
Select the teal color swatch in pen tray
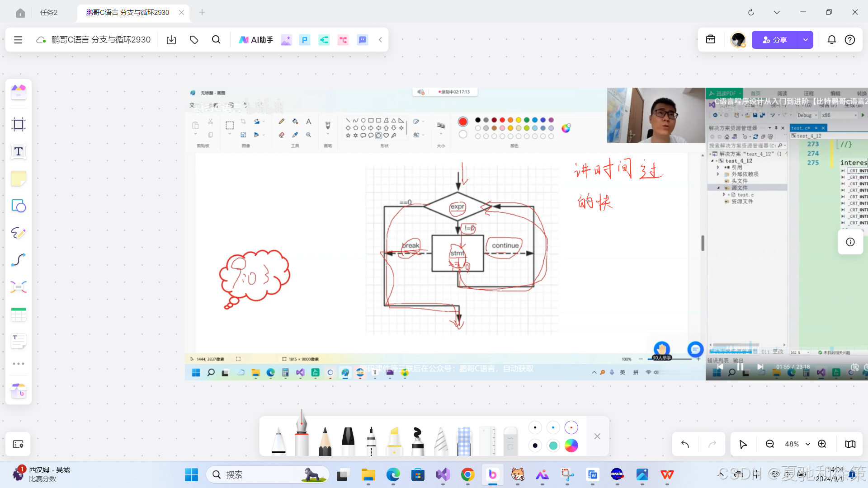click(553, 446)
